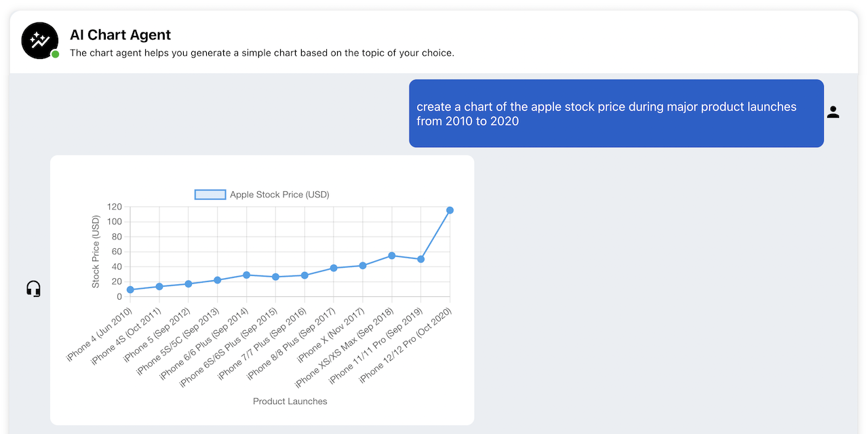Click the iPhone 12/12 Pro data point

point(450,210)
